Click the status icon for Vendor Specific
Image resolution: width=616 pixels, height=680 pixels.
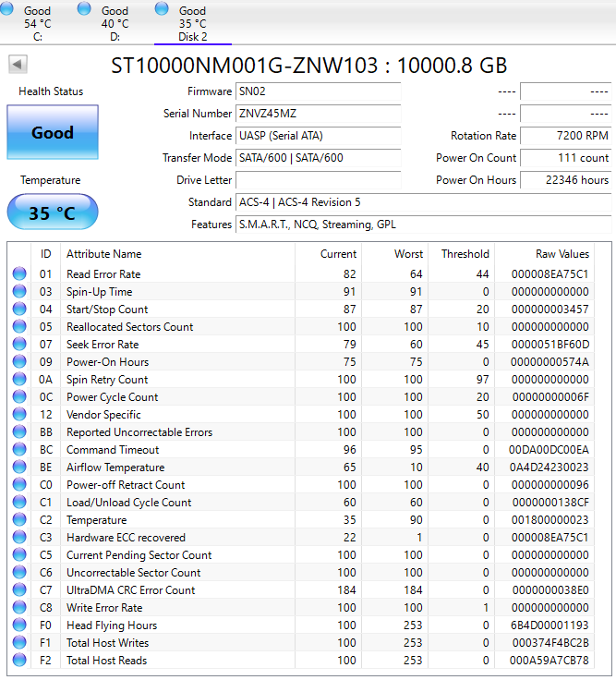click(19, 414)
